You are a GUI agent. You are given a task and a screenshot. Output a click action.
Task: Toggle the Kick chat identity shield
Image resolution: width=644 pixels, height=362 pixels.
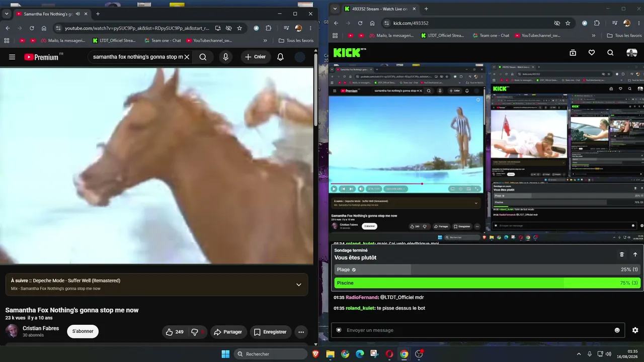click(339, 330)
